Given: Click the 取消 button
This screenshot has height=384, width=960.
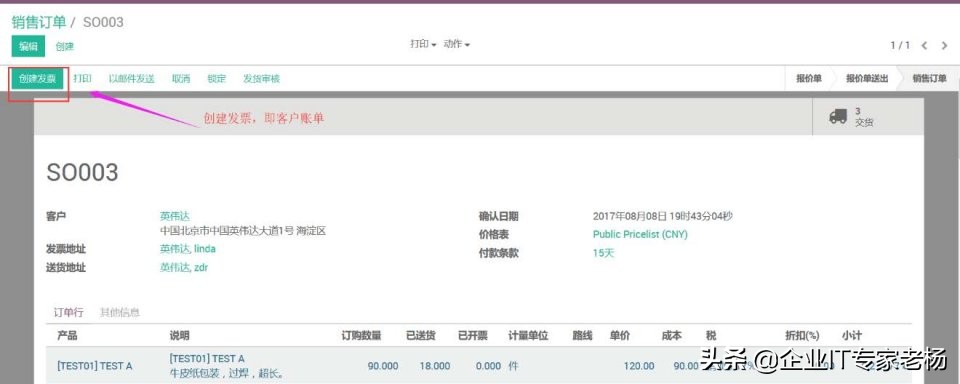Looking at the screenshot, I should pos(181,78).
